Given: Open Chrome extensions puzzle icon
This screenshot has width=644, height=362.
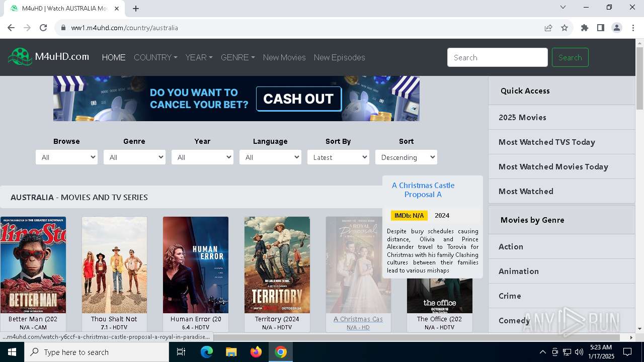Looking at the screenshot, I should pos(585,28).
